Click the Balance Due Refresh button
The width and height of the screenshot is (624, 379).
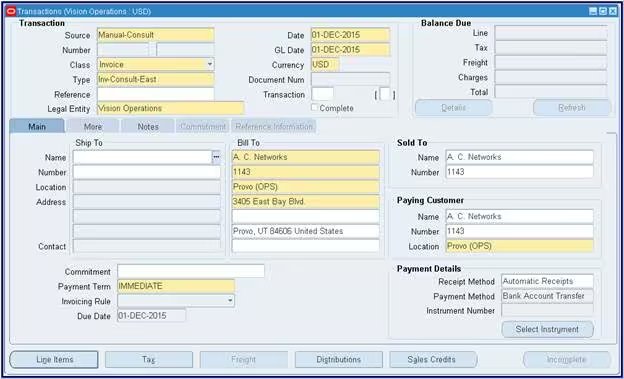pos(572,107)
